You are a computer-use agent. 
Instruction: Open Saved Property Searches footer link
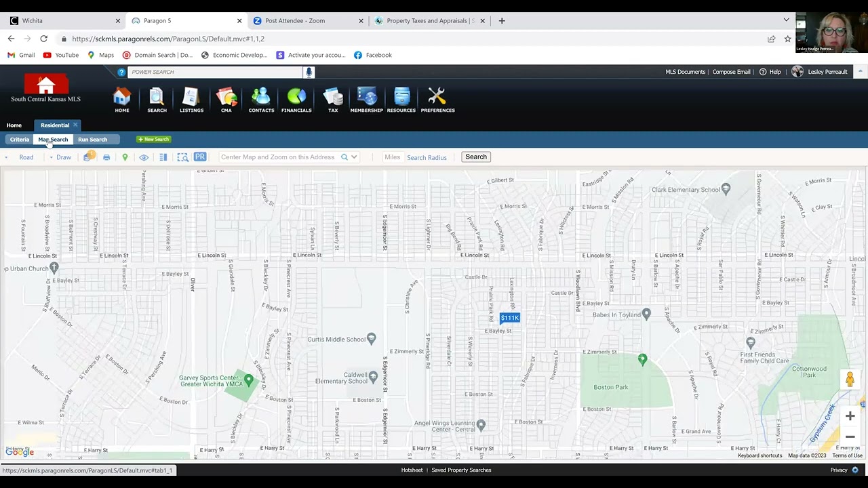pos(461,470)
